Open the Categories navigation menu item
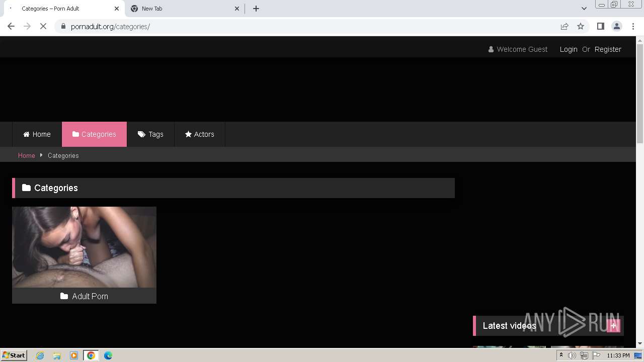The height and width of the screenshot is (362, 644). pyautogui.click(x=94, y=134)
